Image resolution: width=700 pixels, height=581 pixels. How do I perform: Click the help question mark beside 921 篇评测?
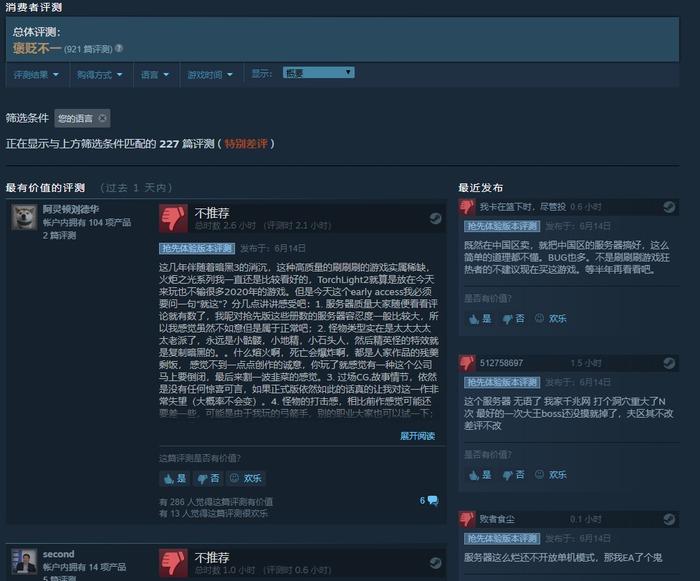pyautogui.click(x=119, y=48)
